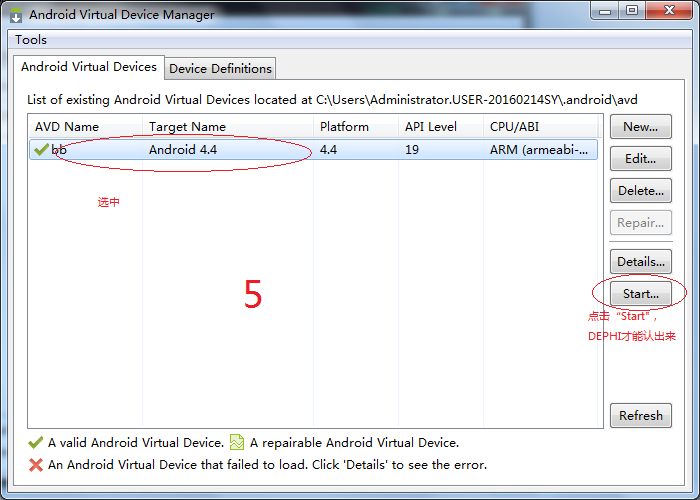The image size is (700, 500).
Task: Click the Android Virtual Device Manager title icon
Action: pos(16,15)
